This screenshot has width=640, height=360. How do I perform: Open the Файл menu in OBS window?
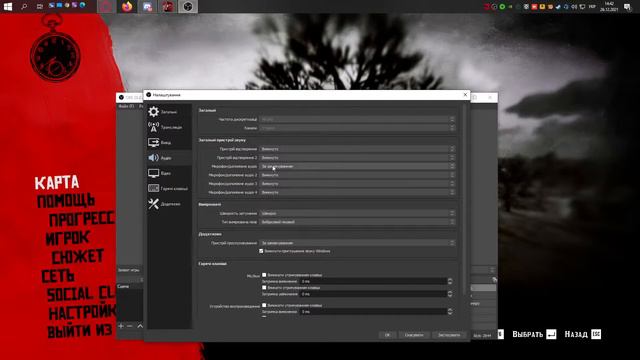126,106
